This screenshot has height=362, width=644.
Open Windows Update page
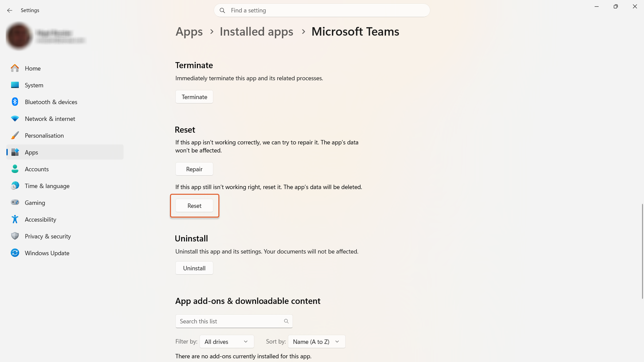pyautogui.click(x=65, y=253)
